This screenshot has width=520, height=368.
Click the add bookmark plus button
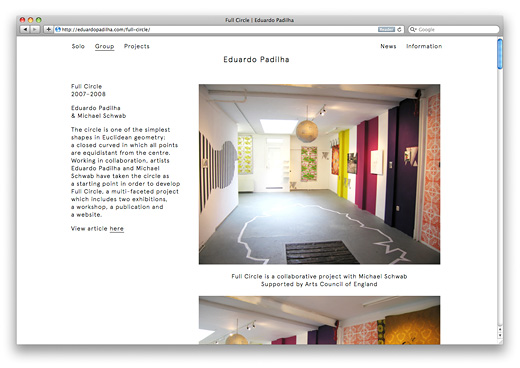tap(48, 29)
